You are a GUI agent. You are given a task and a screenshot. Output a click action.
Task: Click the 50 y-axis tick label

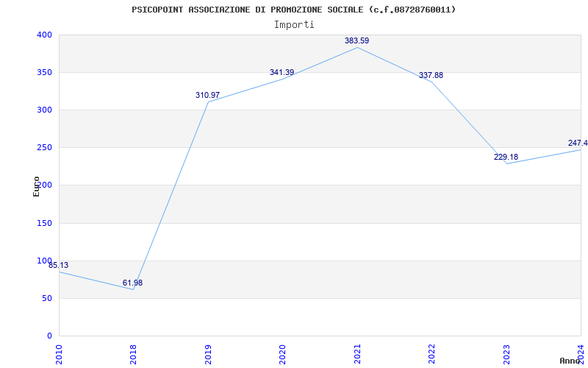coord(46,299)
